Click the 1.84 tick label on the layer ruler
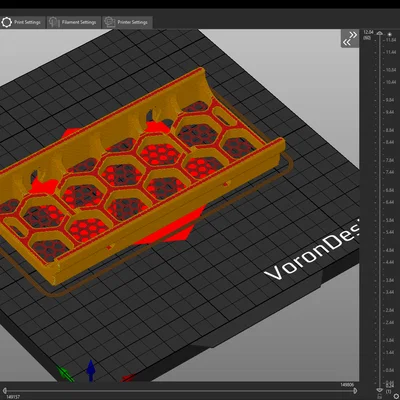This screenshot has width=400, height=400. click(390, 340)
